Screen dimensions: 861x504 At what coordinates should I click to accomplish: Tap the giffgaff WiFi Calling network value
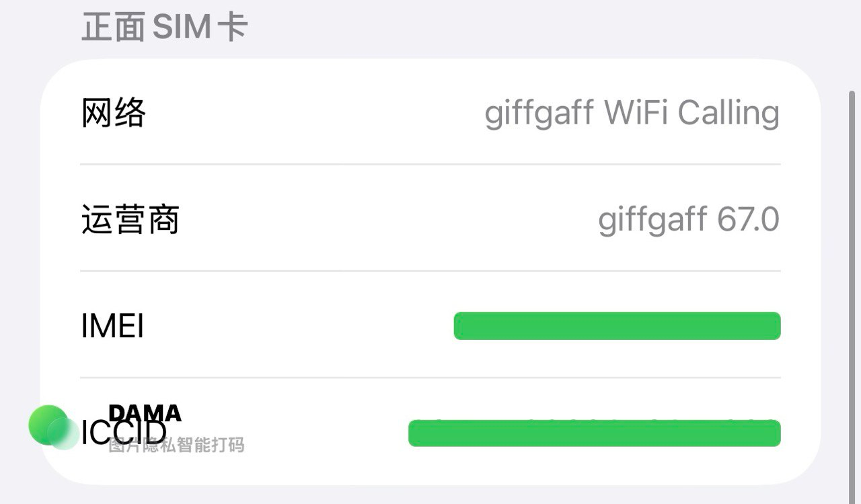(x=632, y=113)
